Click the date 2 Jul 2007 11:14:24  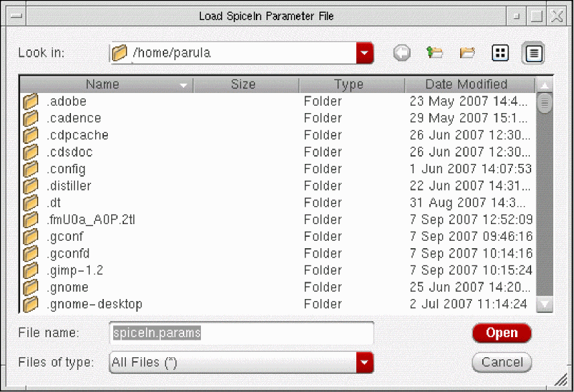pos(469,304)
